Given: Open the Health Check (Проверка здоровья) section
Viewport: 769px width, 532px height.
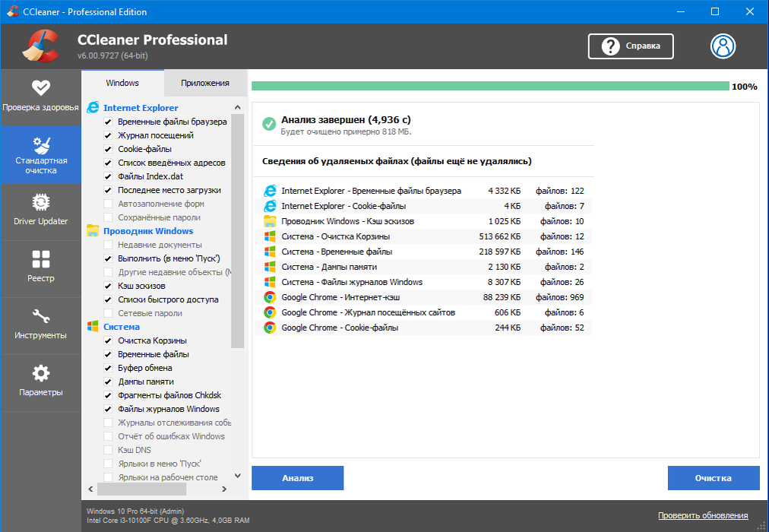Looking at the screenshot, I should click(41, 97).
